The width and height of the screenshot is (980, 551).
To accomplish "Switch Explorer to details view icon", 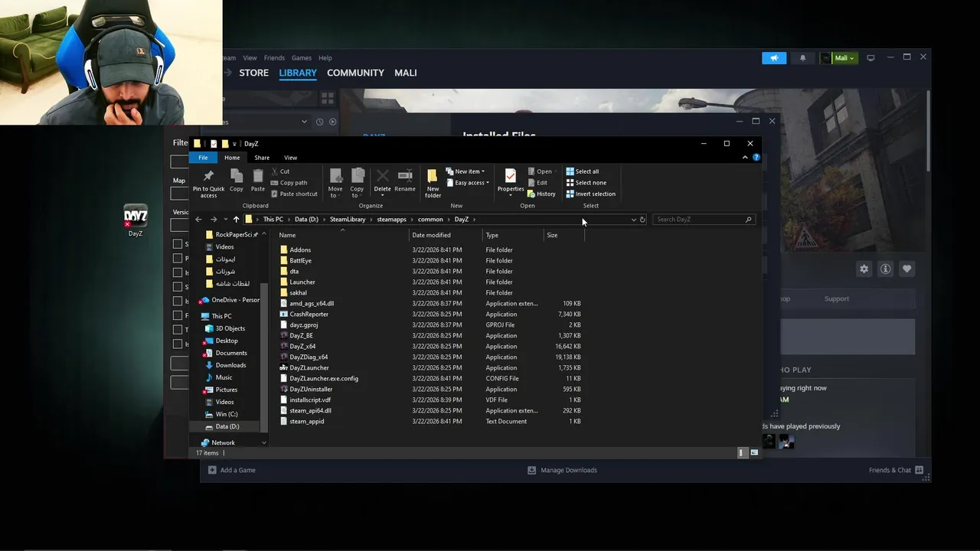I will coord(741,453).
